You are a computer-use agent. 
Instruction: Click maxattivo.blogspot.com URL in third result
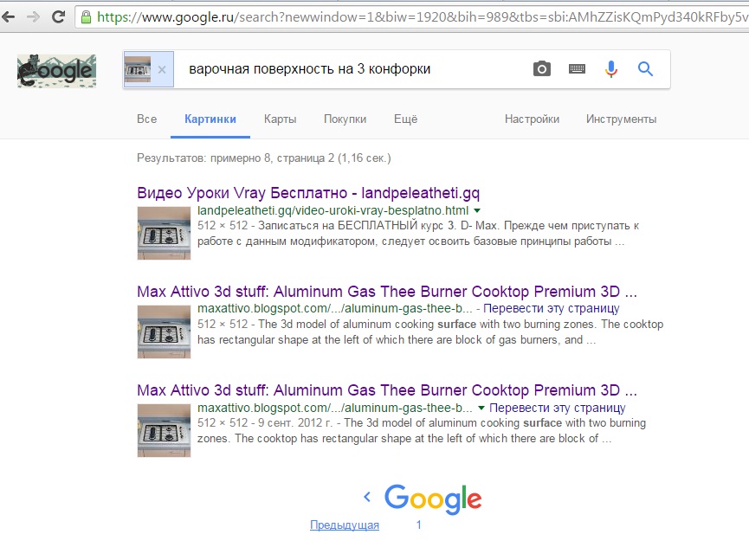pos(335,409)
